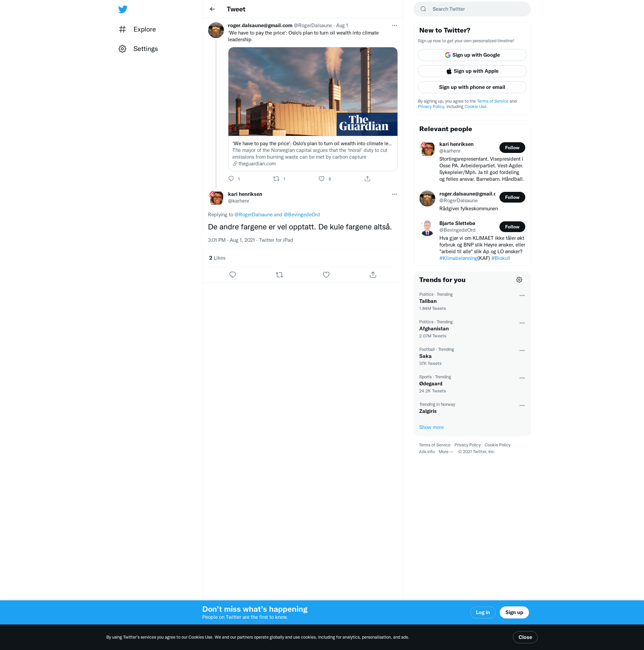Open footer Cookie Policy link
Screen dimensions: 644x650
pos(497,445)
